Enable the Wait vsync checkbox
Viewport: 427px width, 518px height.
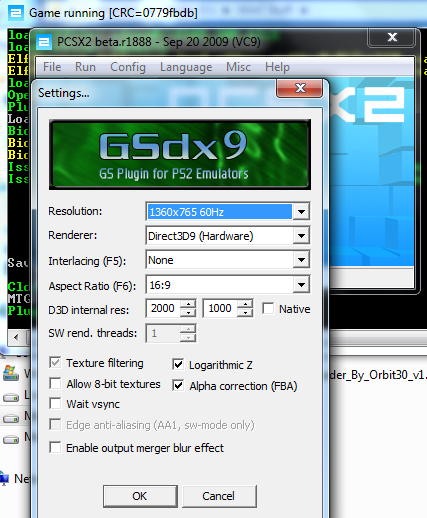pyautogui.click(x=55, y=404)
